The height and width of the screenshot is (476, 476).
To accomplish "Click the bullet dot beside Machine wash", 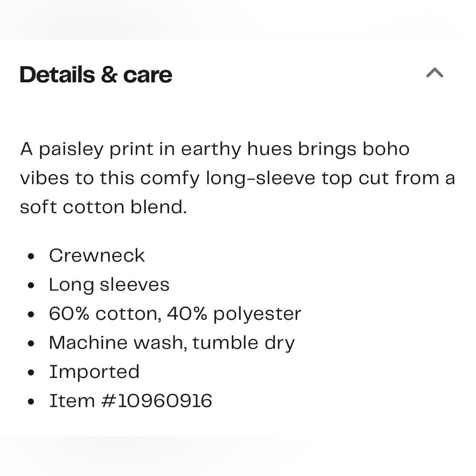I will [30, 344].
